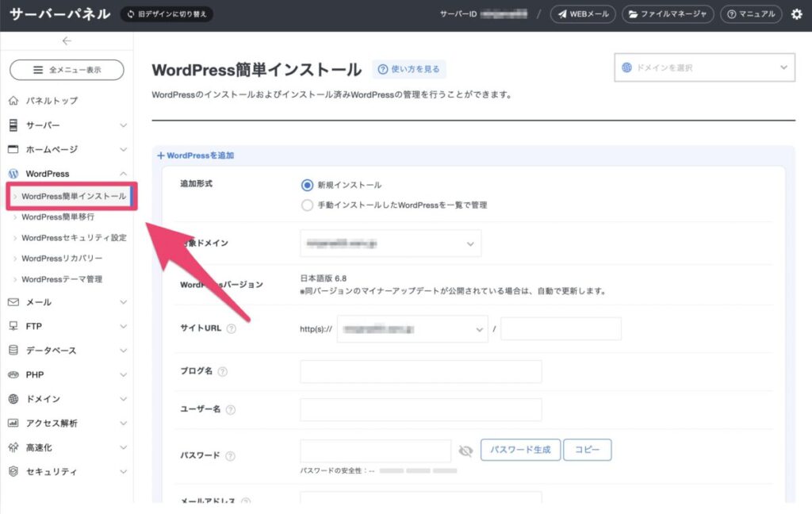Select 手動インストールしたWordPressを一覧で管理 radio option

tap(308, 205)
